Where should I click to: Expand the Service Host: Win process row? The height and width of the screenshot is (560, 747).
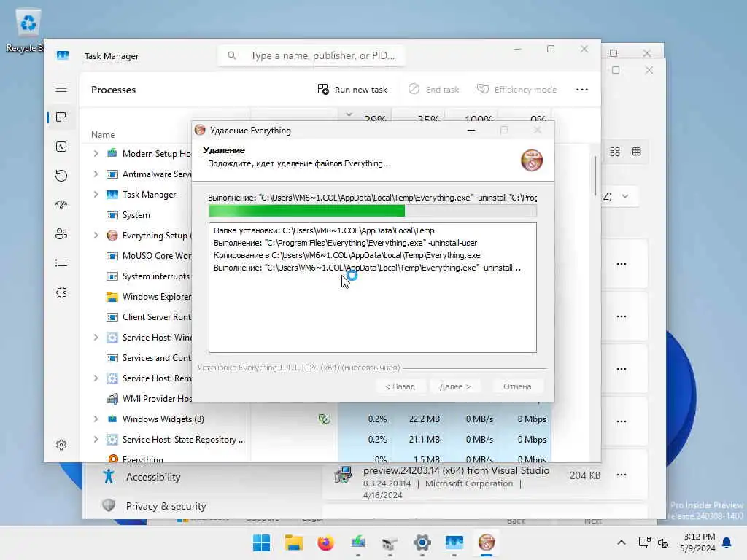pyautogui.click(x=96, y=337)
